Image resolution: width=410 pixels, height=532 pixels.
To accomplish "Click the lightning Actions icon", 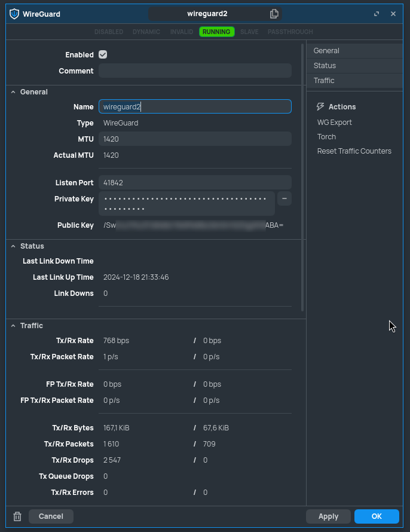I will (x=320, y=106).
